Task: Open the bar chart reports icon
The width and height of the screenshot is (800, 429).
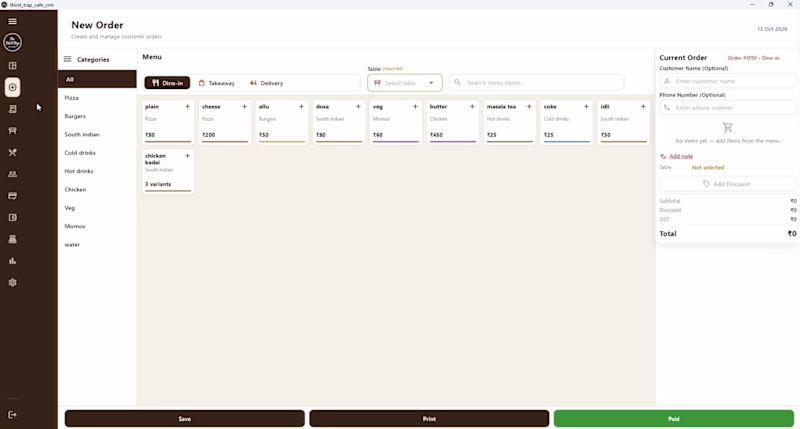Action: point(12,261)
